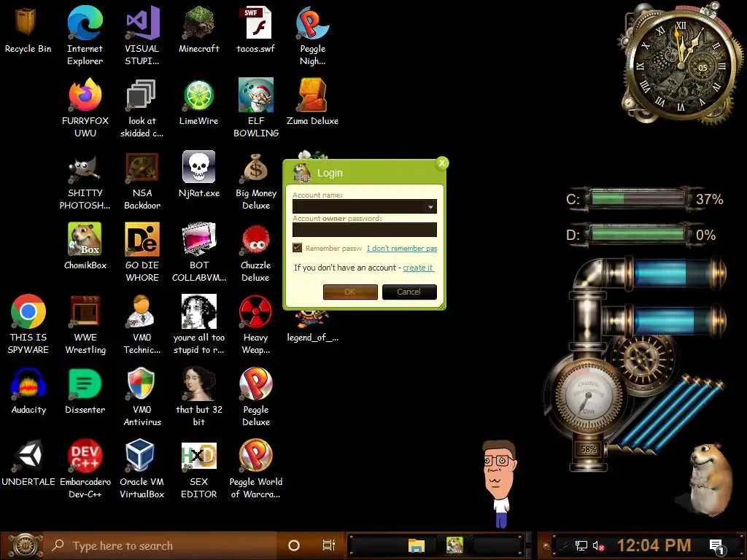This screenshot has width=747, height=560.
Task: Dismiss the Login dialog with Cancel
Action: (x=409, y=292)
